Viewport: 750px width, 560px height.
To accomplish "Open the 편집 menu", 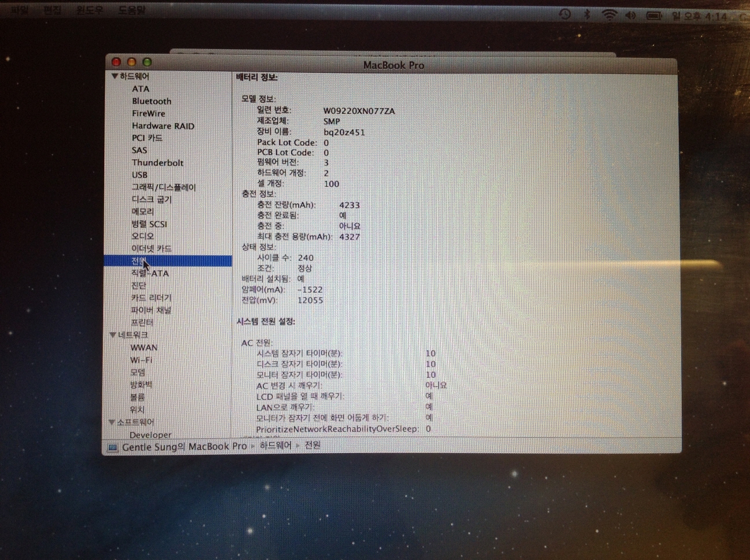I will 52,10.
